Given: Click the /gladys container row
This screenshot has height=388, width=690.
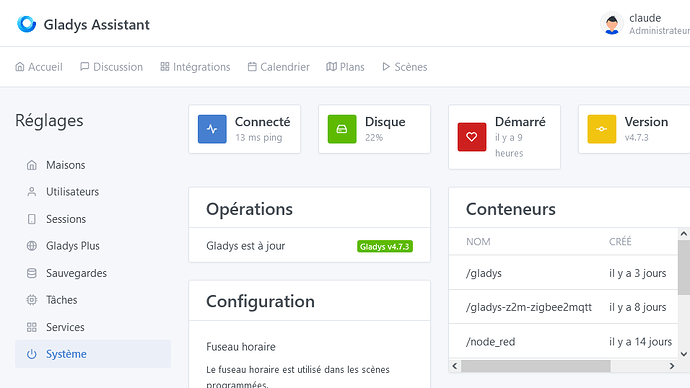Looking at the screenshot, I should pyautogui.click(x=563, y=273).
